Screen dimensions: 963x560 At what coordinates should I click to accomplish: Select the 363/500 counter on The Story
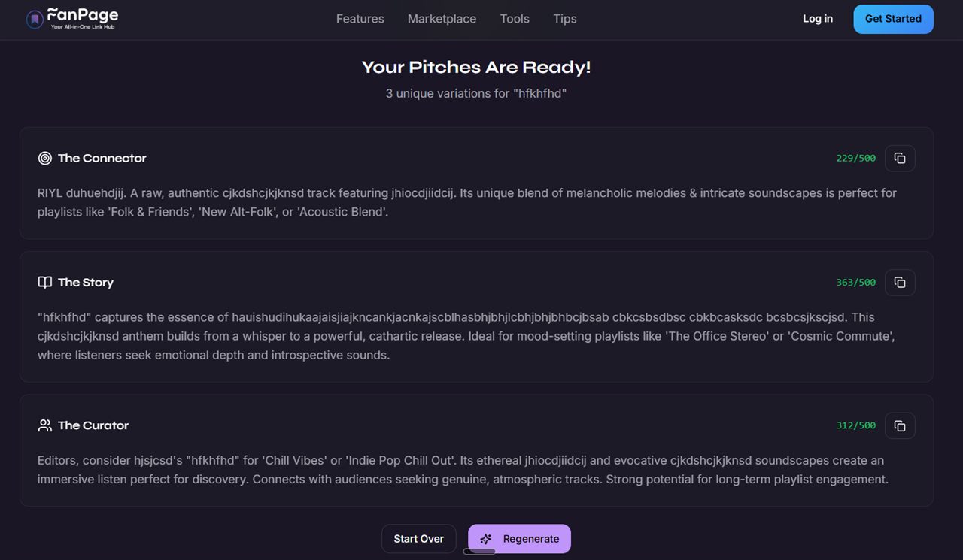click(x=855, y=282)
